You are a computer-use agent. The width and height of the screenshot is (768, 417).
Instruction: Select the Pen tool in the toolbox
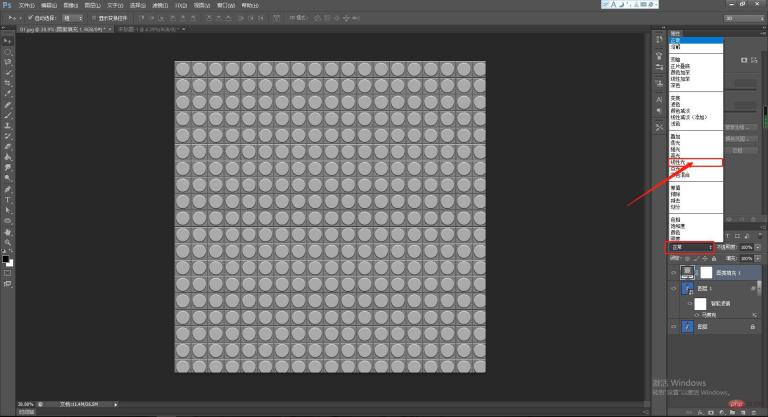(x=8, y=188)
